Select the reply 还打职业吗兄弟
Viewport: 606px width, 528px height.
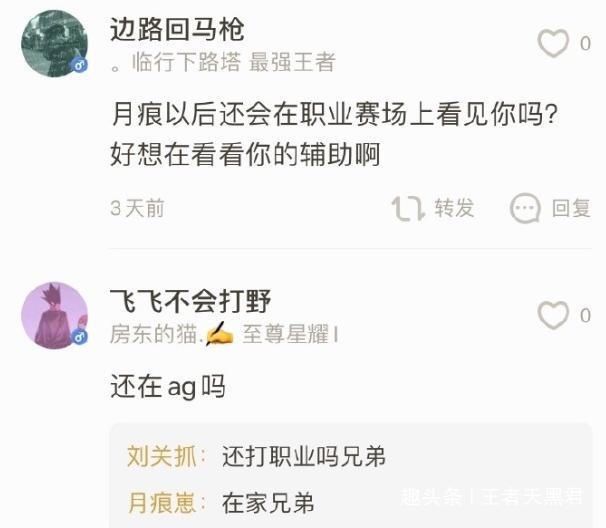click(304, 456)
